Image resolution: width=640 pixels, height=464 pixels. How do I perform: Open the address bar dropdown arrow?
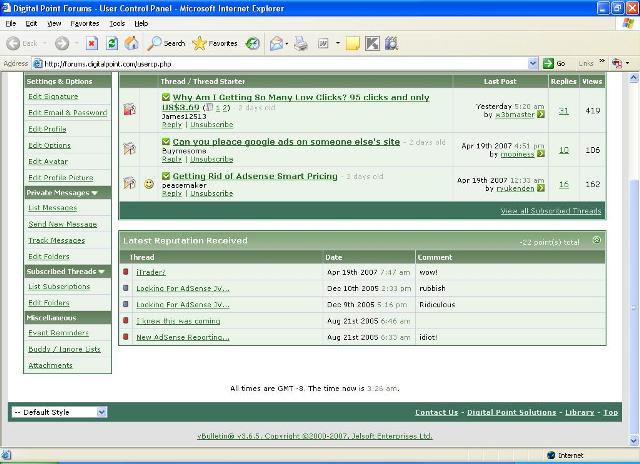pos(532,64)
